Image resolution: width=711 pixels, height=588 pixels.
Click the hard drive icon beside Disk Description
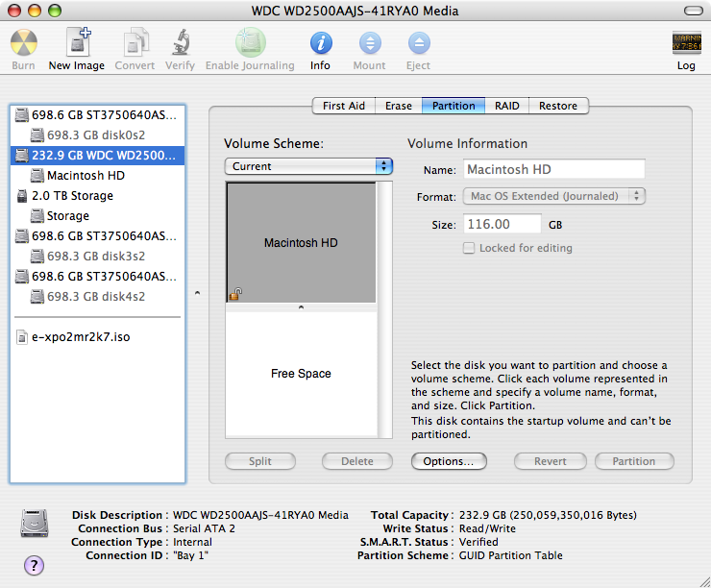click(x=35, y=524)
